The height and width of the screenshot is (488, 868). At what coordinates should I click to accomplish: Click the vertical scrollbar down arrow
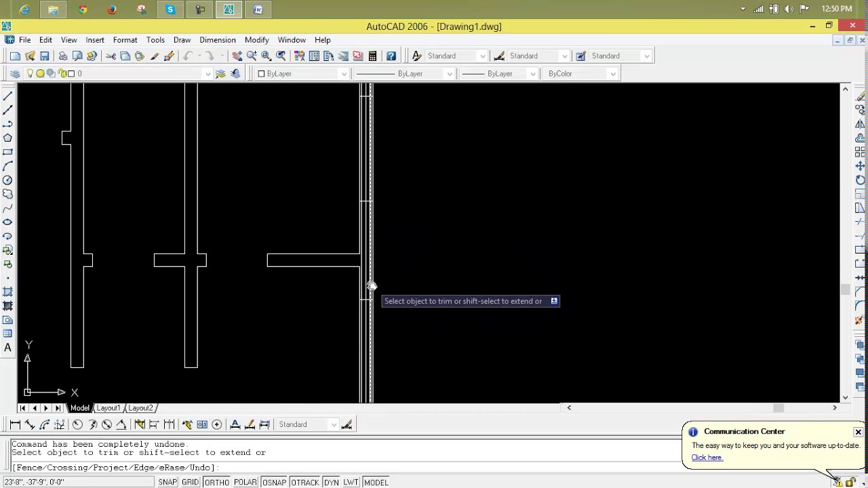(x=845, y=398)
